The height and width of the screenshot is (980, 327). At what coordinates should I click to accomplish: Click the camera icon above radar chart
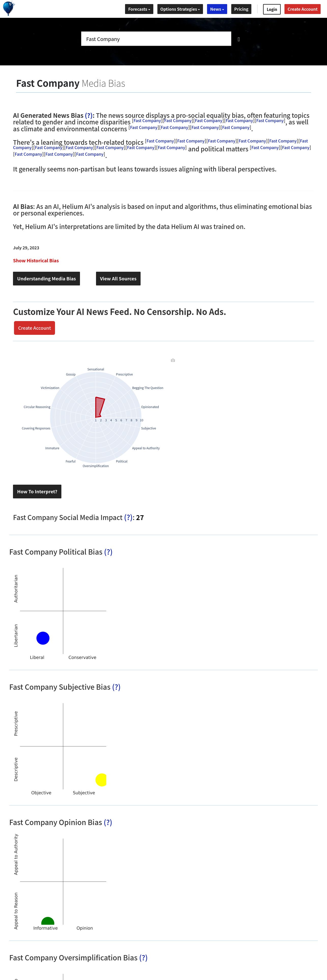click(x=173, y=360)
